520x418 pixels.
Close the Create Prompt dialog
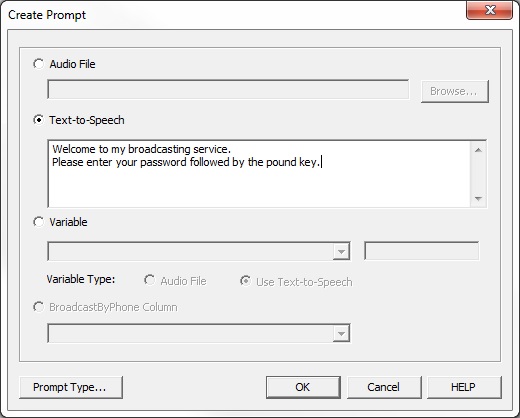point(489,10)
